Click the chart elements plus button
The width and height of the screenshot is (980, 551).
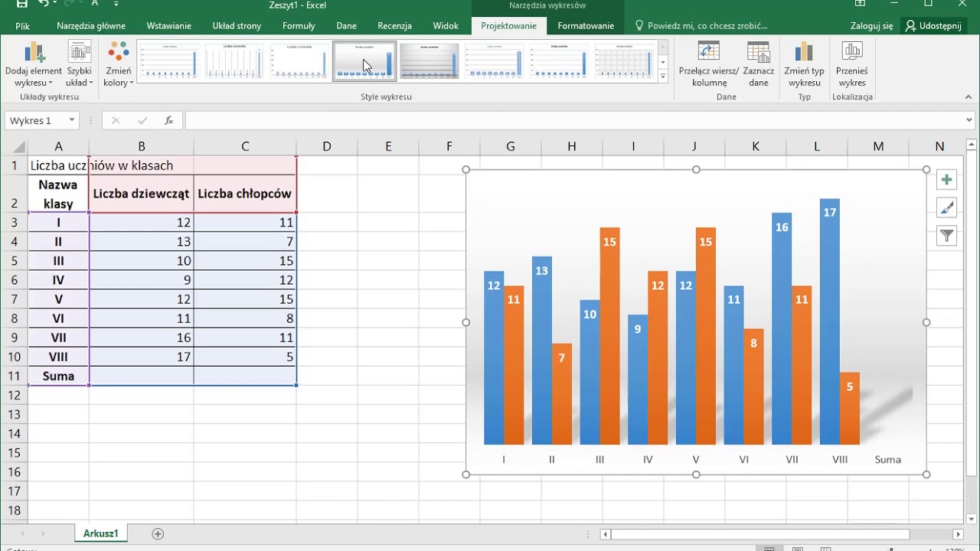click(947, 180)
